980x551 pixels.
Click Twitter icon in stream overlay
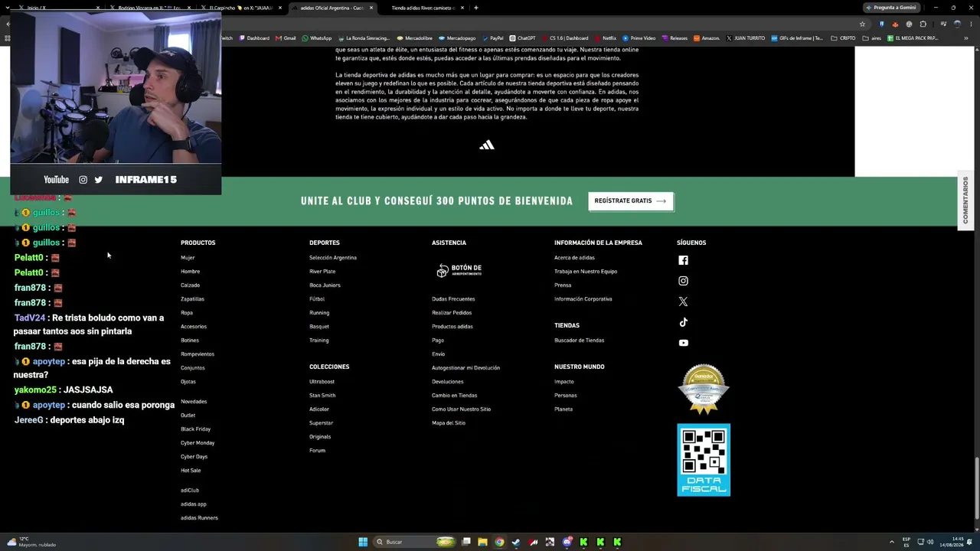(x=98, y=180)
